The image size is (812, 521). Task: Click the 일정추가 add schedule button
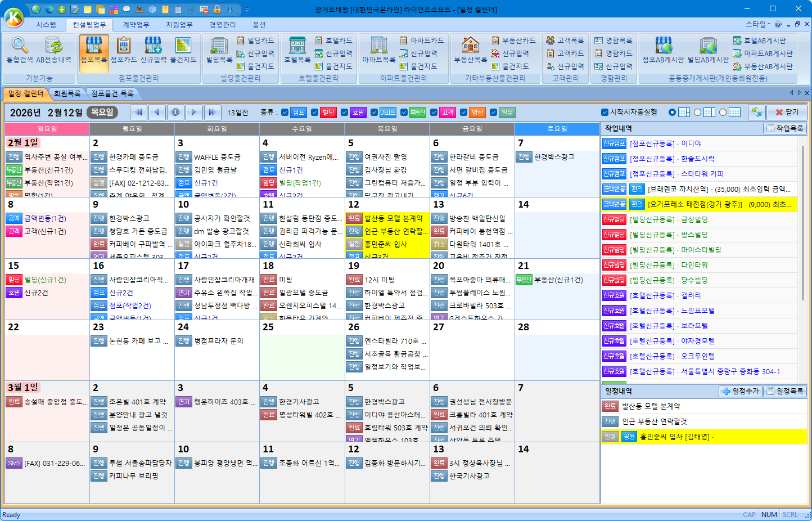741,391
